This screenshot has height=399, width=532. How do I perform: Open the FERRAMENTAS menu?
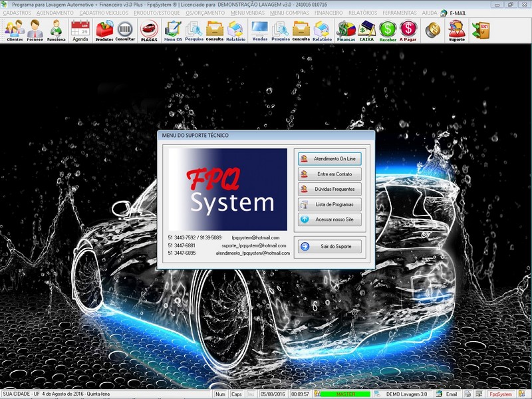400,13
